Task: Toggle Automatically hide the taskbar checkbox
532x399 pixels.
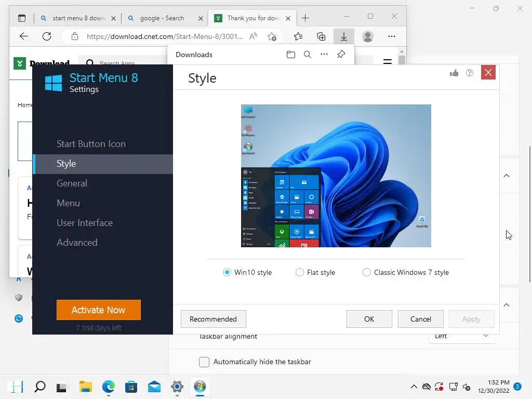Action: 204,362
